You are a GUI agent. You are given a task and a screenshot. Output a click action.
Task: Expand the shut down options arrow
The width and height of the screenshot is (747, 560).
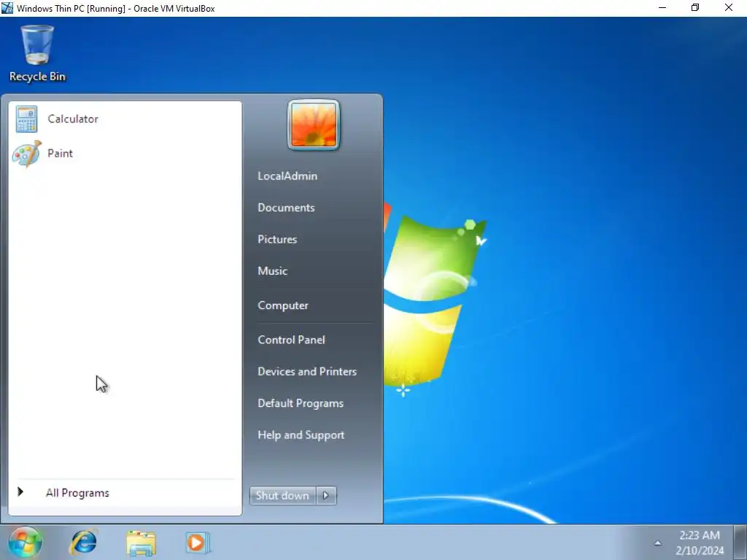pyautogui.click(x=326, y=496)
